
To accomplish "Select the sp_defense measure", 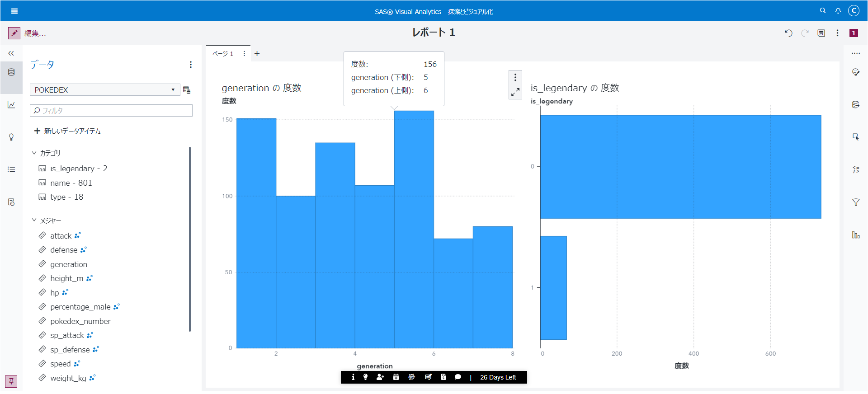I will 70,350.
